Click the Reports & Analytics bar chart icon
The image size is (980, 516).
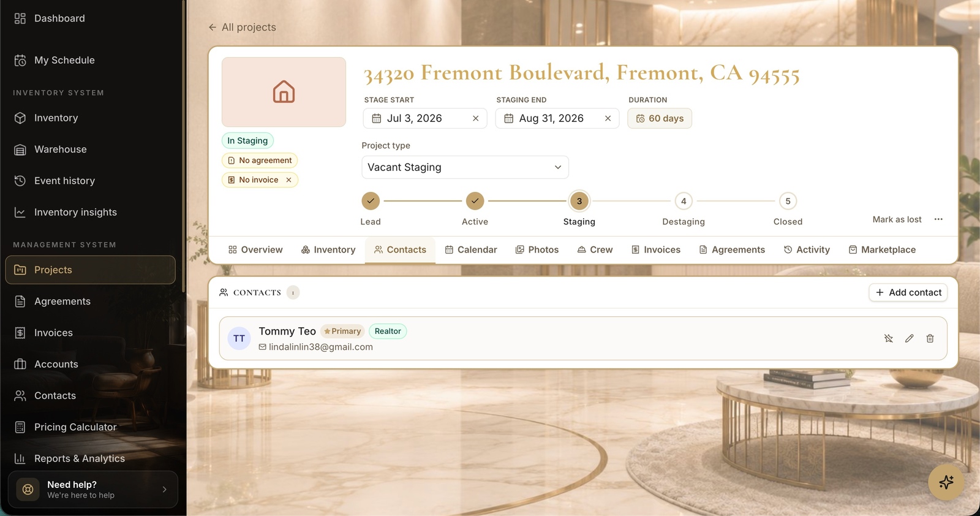tap(20, 458)
